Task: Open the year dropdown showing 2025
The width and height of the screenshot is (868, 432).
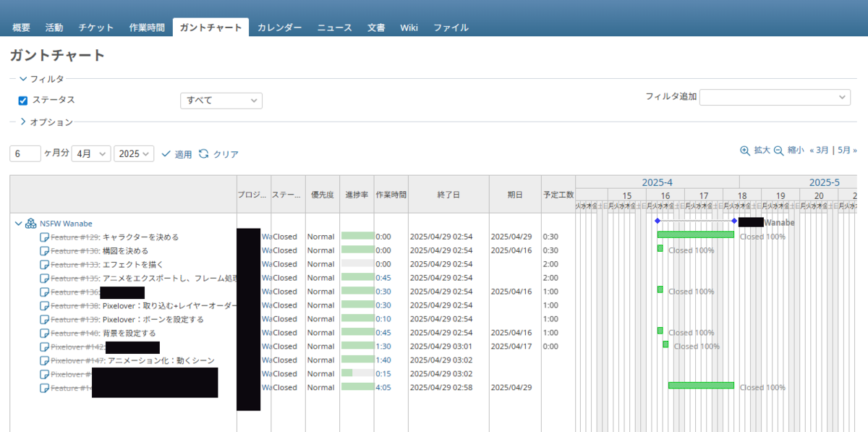Action: (135, 154)
